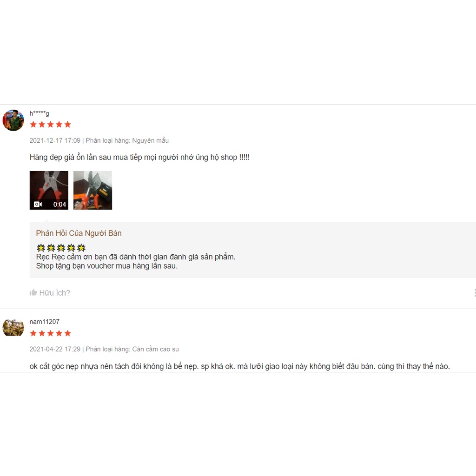Open the h*****g username link
The height and width of the screenshot is (476, 476).
(40, 113)
